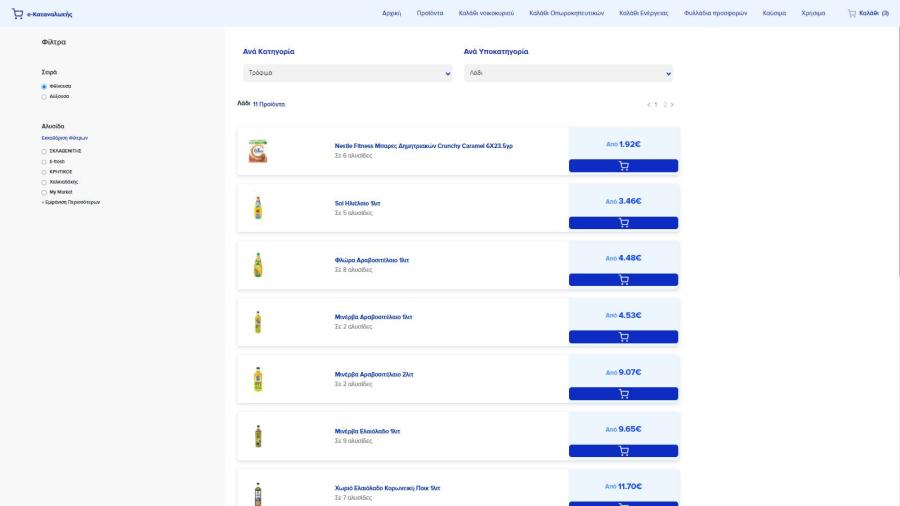Click Φλώρα Αραβοσιτέλαιο bottle thumbnail
Screen dimensions: 900x506
point(258,265)
